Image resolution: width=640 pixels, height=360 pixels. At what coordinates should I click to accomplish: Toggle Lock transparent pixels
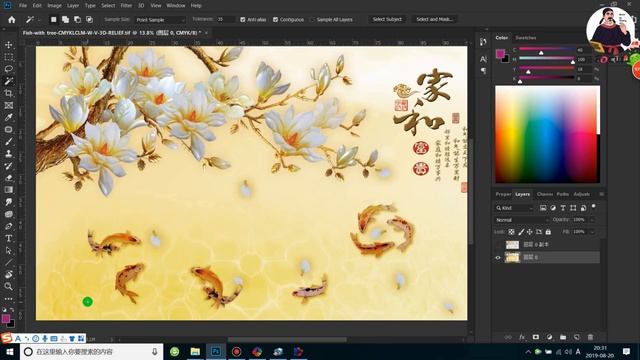pos(511,232)
